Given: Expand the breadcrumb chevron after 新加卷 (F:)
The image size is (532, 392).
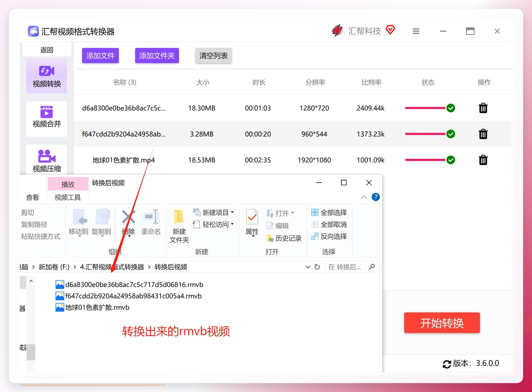Looking at the screenshot, I should tap(75, 267).
